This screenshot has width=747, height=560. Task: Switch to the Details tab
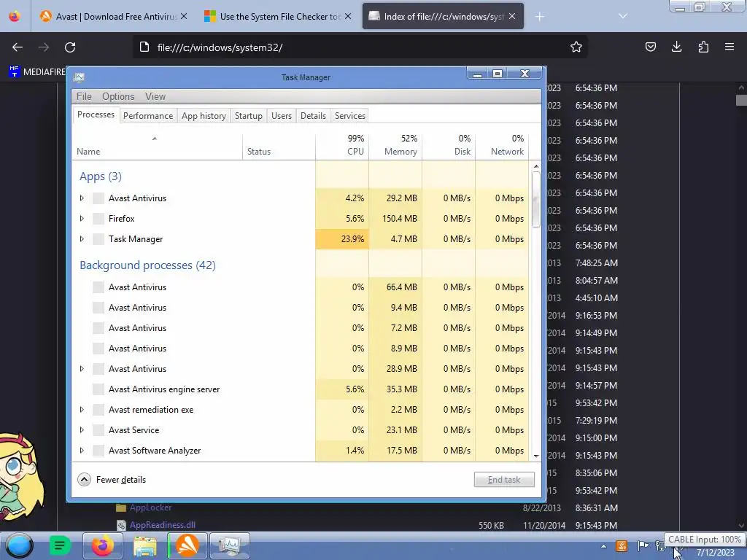click(313, 116)
